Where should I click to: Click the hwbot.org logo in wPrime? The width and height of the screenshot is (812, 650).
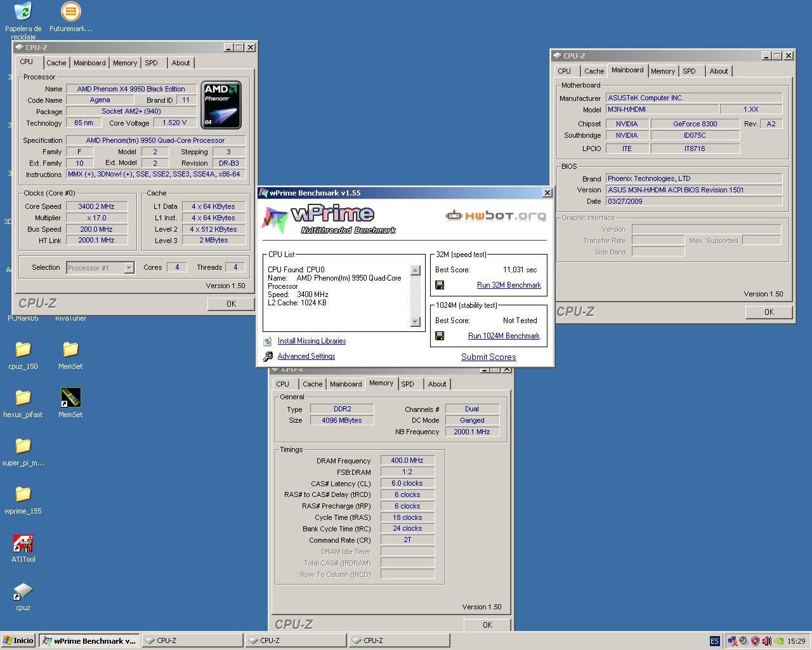(x=495, y=216)
